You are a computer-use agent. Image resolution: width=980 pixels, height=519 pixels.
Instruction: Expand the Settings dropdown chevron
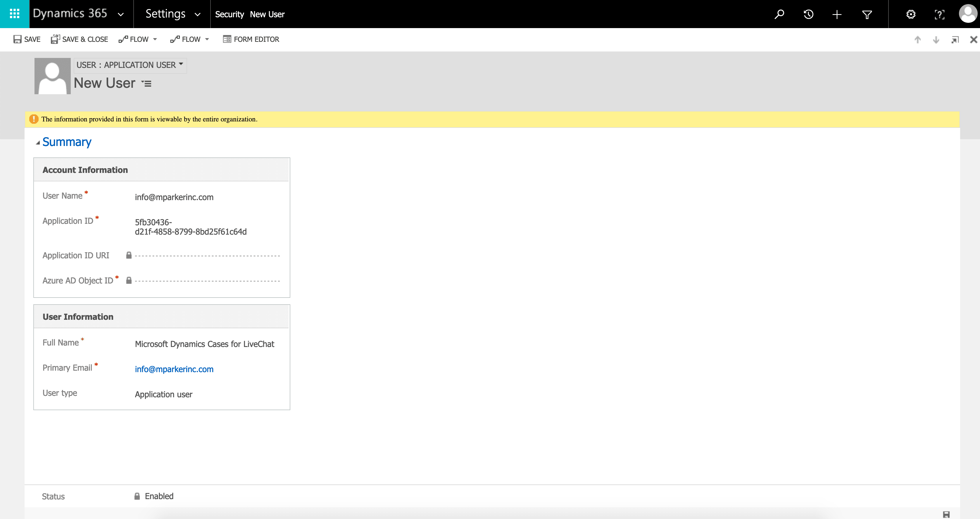coord(197,14)
